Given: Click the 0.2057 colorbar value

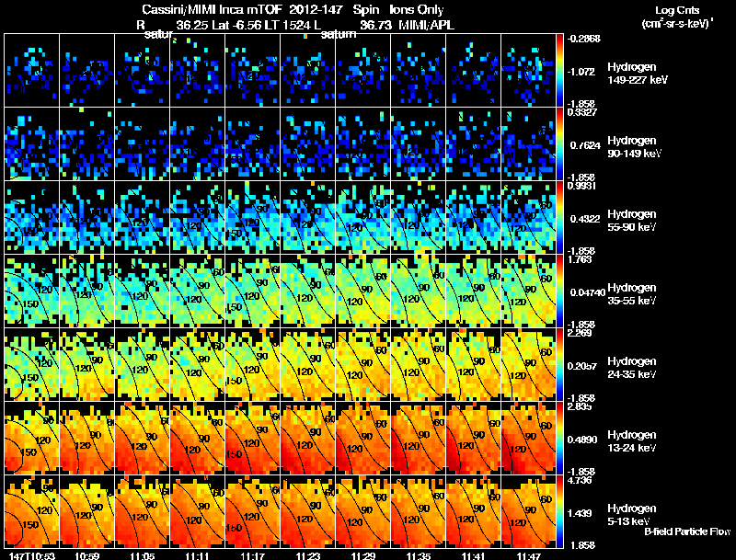Looking at the screenshot, I should pos(585,366).
